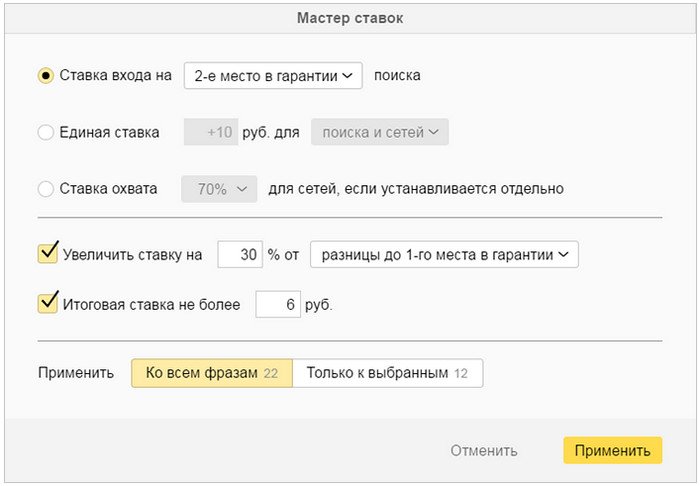Click the checkmark icon beside 'Увеличить ставку'

point(49,251)
